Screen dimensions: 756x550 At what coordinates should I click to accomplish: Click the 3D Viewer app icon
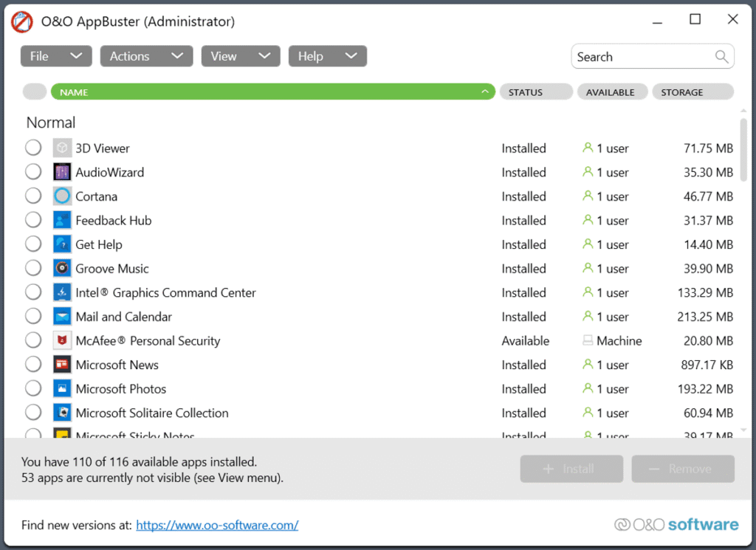coord(62,148)
